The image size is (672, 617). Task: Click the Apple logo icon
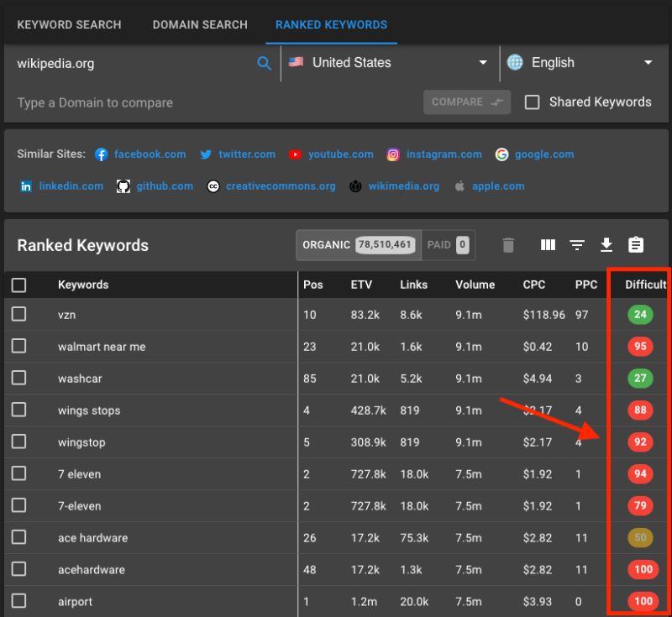(x=459, y=186)
